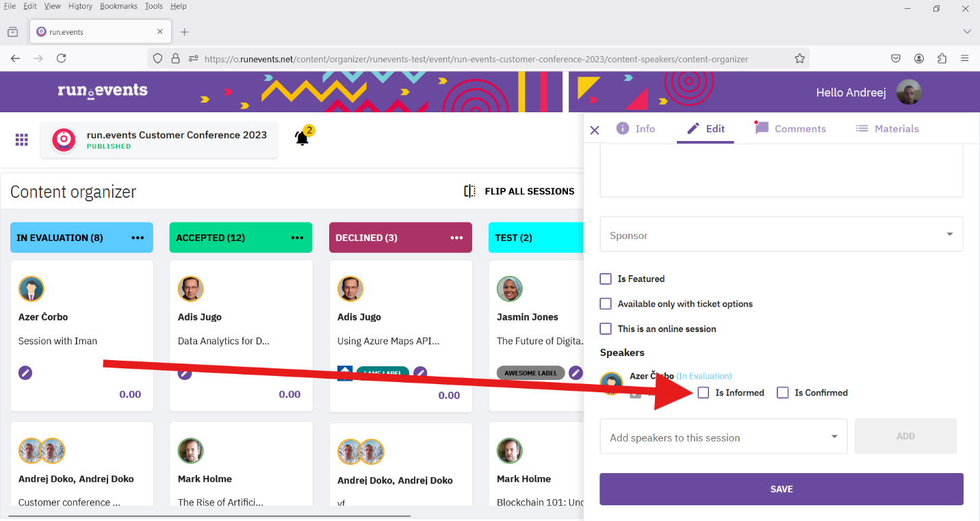
Task: Open browser extensions icon
Action: (x=942, y=59)
